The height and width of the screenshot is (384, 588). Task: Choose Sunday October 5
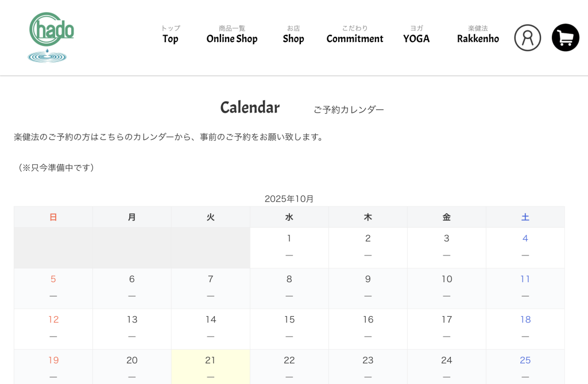(53, 288)
